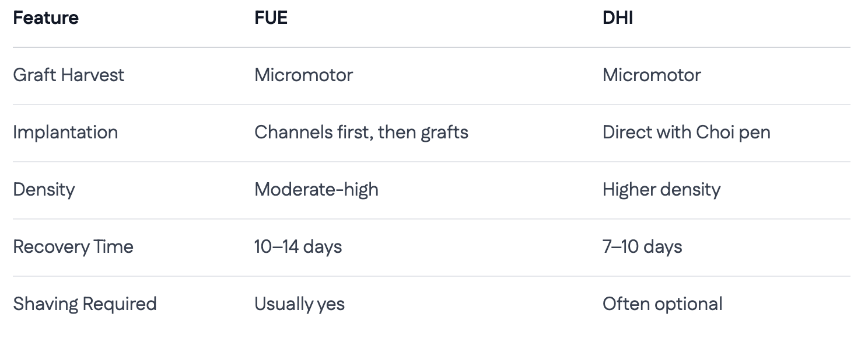Select the Shaving Required row label
This screenshot has height=341, width=868.
coord(85,304)
